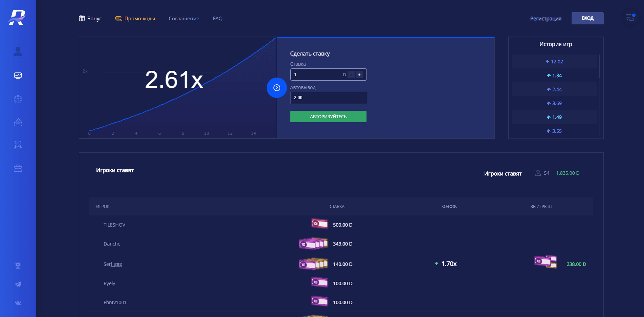Screen dimensions: 644x317
Task: Open the user profile sidebar icon
Action: (18, 51)
